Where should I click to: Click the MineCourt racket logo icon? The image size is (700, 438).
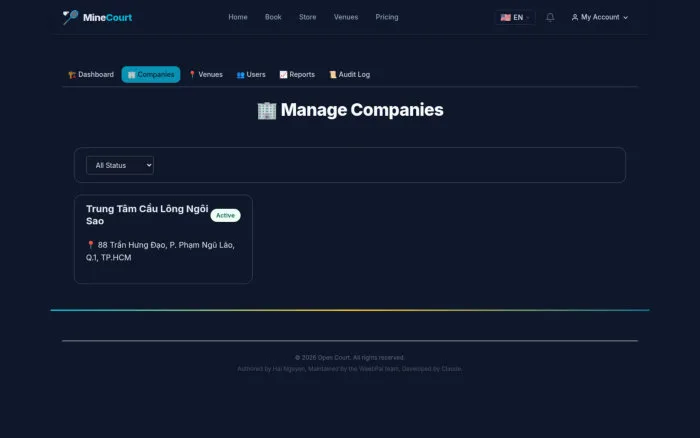click(70, 17)
